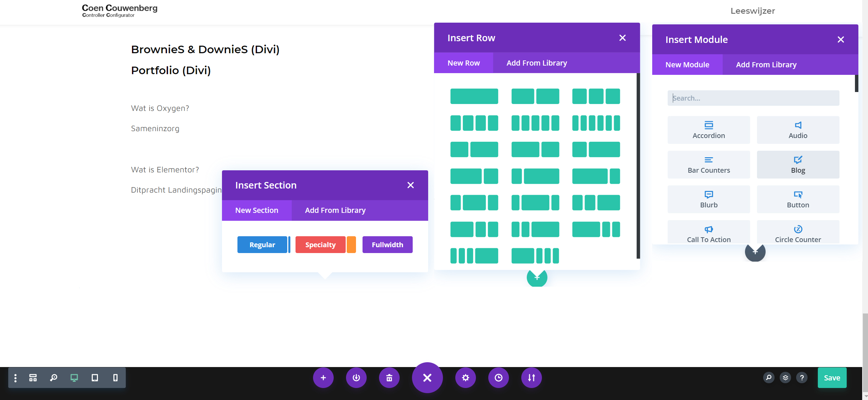Viewport: 868px width, 400px height.
Task: Switch to New Module tab
Action: click(x=687, y=65)
